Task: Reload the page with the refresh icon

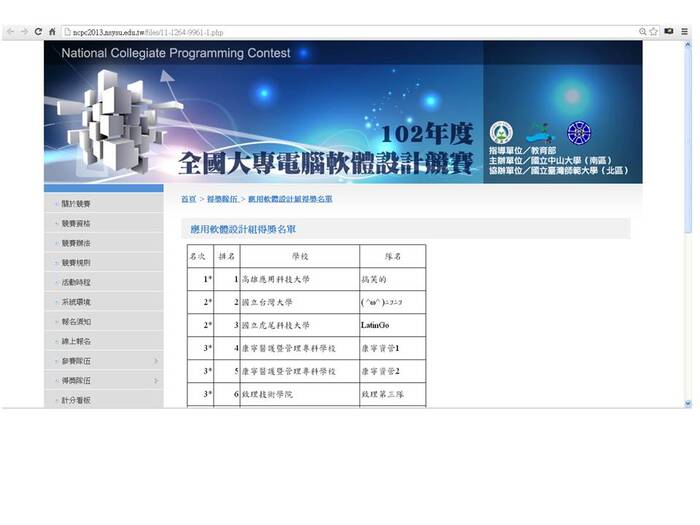Action: click(38, 32)
